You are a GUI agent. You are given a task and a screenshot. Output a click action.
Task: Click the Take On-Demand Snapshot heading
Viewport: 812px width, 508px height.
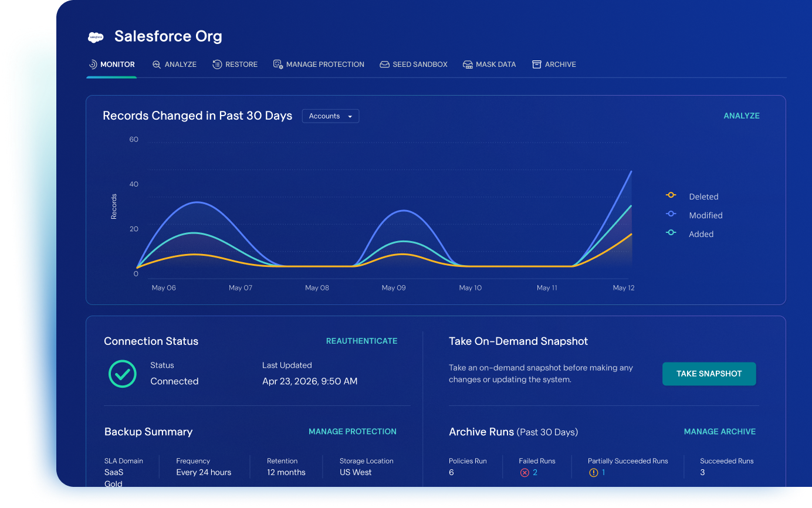519,341
